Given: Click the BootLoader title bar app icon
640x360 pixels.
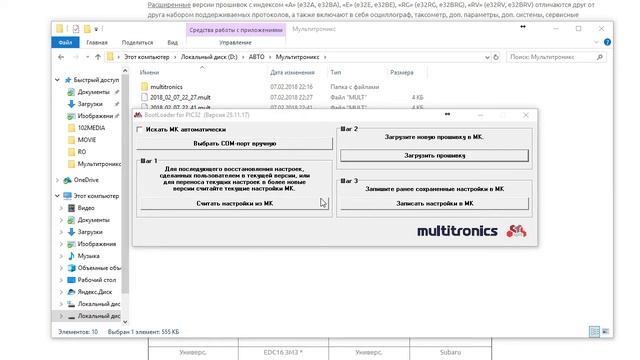Looking at the screenshot, I should click(138, 115).
